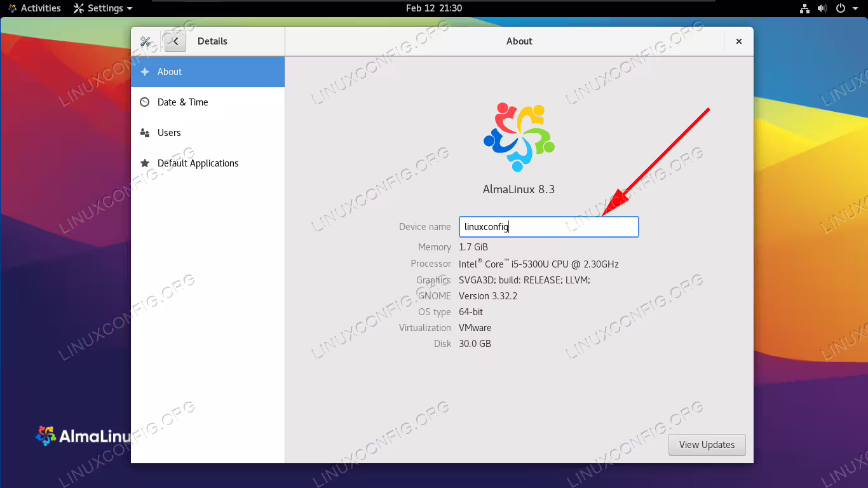Select the graphics value "SVGA3D; build: RELEASE; LLVM;"
The width and height of the screenshot is (868, 488).
point(525,280)
